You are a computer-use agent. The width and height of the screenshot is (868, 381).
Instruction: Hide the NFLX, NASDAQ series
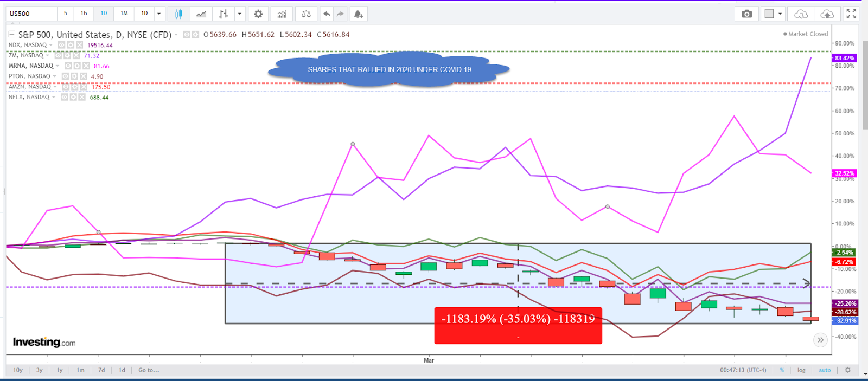click(x=64, y=97)
